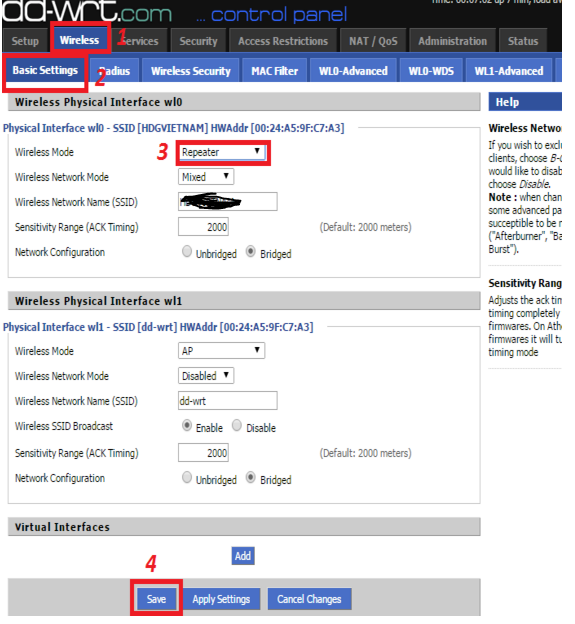
Task: Click the Cancel Changes button
Action: (309, 599)
